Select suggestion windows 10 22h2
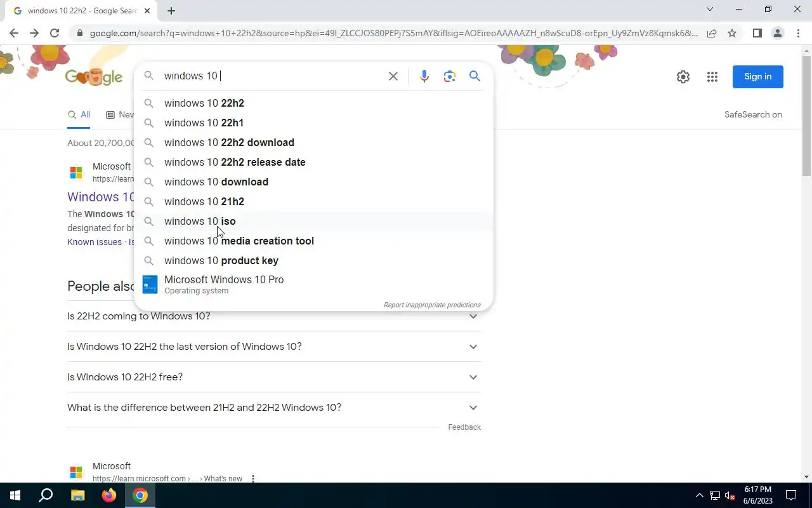The image size is (812, 508). [x=314, y=103]
